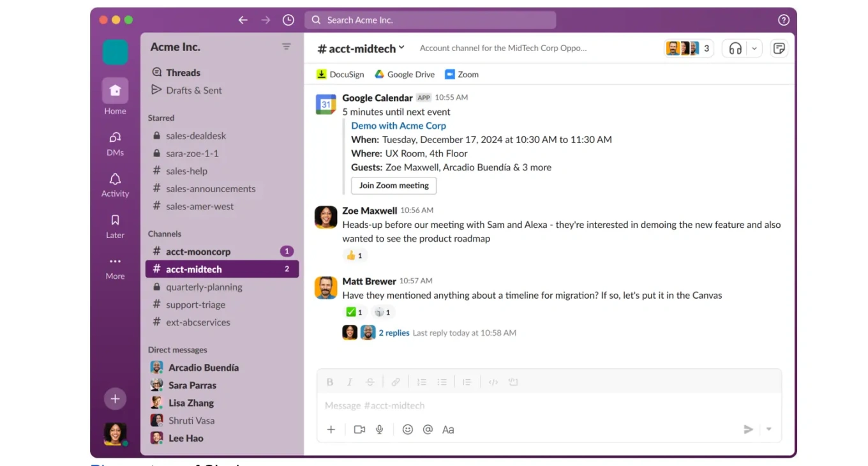This screenshot has width=868, height=466.
Task: Record an audio clip with the microphone icon
Action: pyautogui.click(x=380, y=429)
